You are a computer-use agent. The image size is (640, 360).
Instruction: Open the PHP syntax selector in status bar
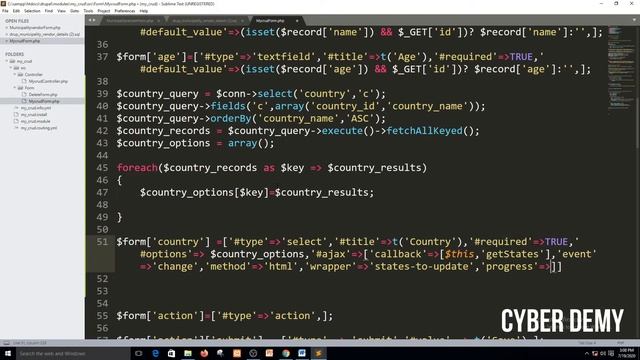(x=620, y=343)
